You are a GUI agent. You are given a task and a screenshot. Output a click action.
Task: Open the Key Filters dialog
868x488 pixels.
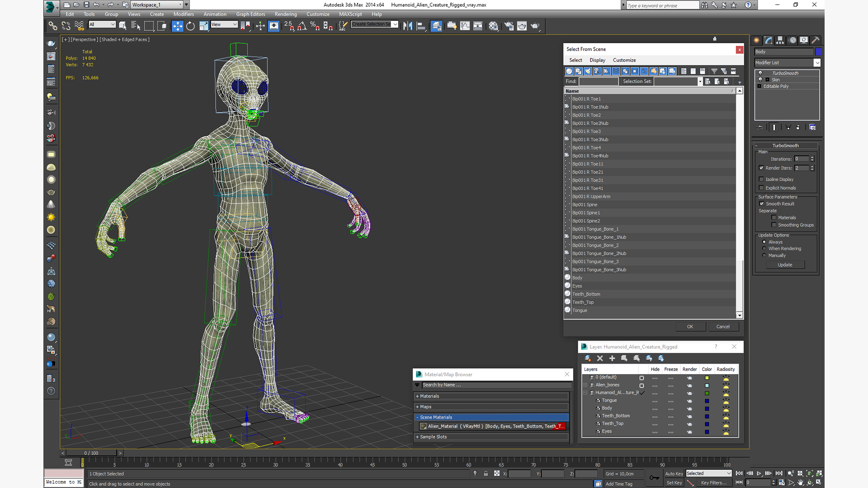(x=714, y=483)
